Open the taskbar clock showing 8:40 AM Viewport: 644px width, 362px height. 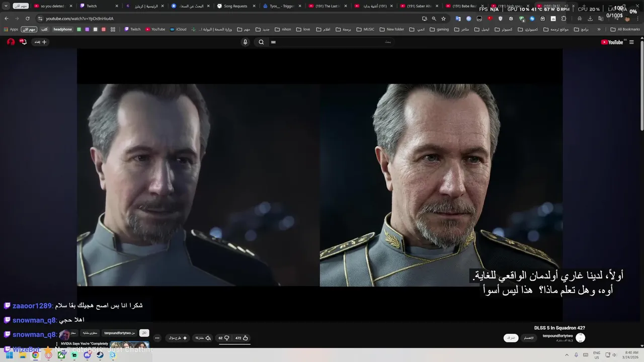click(x=631, y=355)
